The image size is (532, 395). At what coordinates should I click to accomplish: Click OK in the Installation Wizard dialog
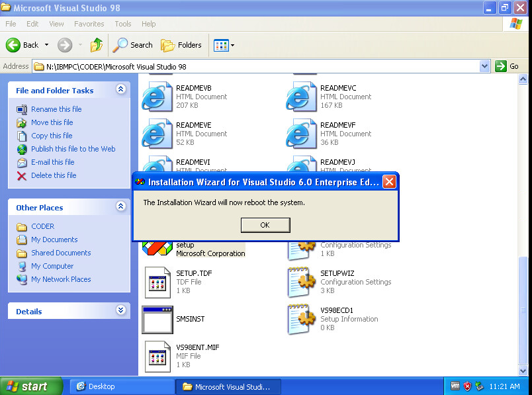pos(265,225)
